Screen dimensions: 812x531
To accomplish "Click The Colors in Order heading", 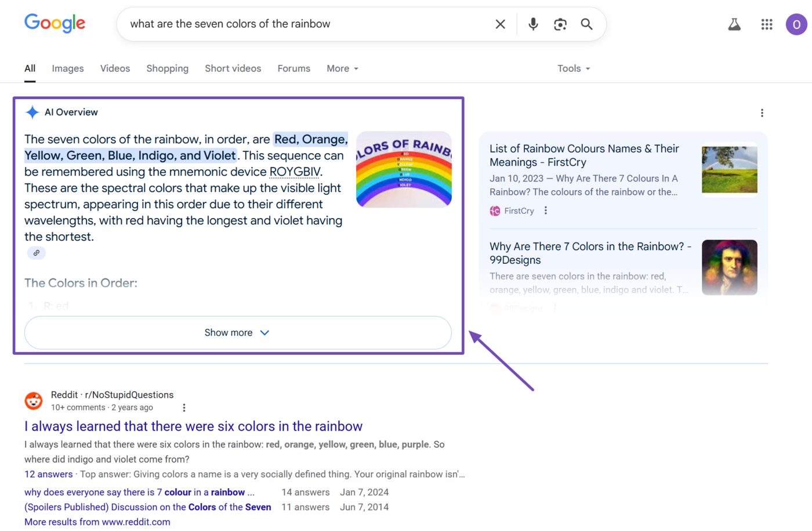I will [x=81, y=283].
